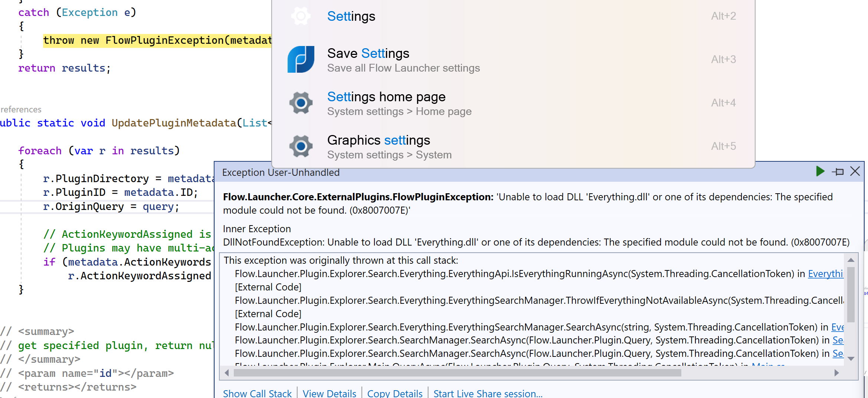The height and width of the screenshot is (398, 868).
Task: Start Live Share session link
Action: pyautogui.click(x=488, y=393)
